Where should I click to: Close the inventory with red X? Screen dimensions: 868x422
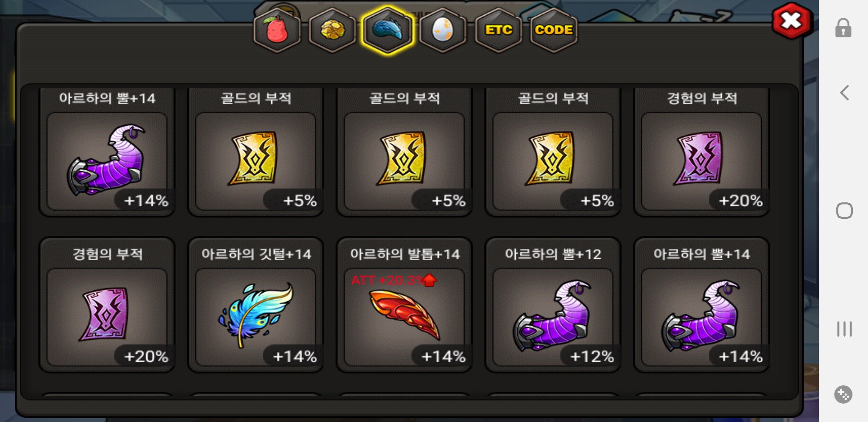(792, 21)
